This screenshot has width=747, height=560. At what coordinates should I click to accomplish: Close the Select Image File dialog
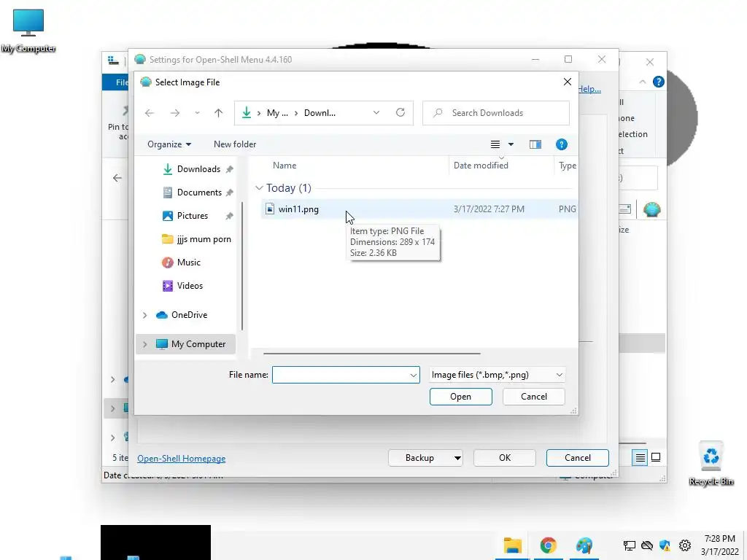[567, 82]
